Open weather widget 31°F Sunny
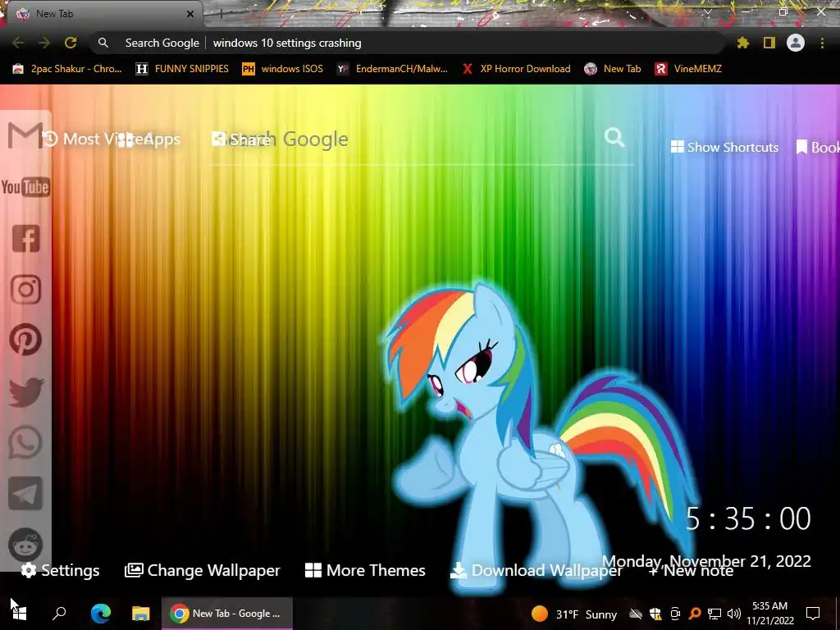Viewport: 840px width, 630px height. [x=573, y=614]
